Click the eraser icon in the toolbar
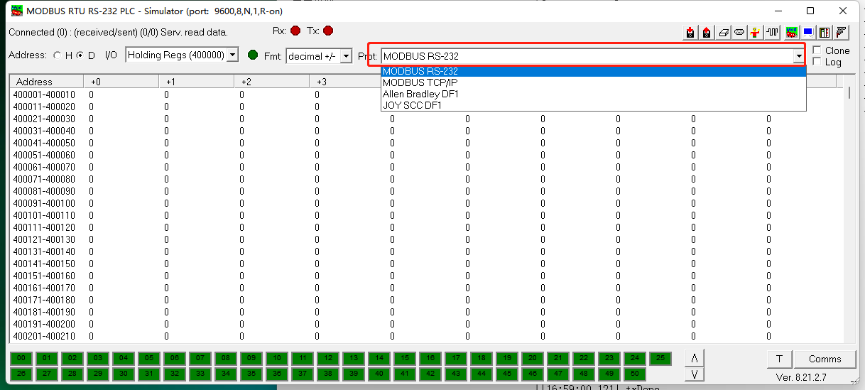This screenshot has height=390, width=865. click(723, 33)
